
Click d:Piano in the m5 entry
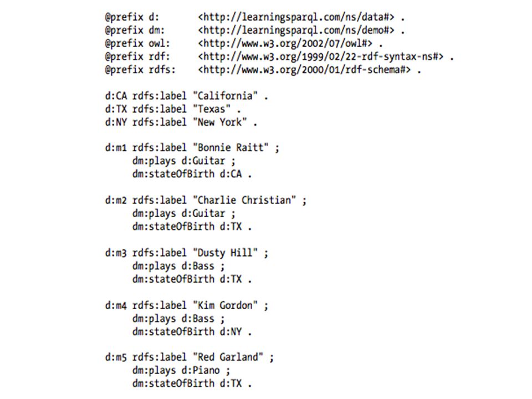(x=201, y=371)
